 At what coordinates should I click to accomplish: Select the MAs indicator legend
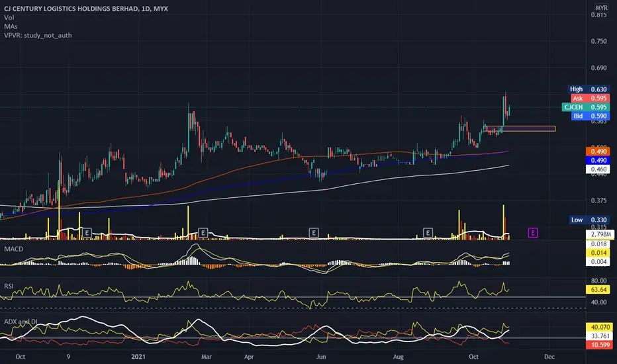tap(11, 26)
